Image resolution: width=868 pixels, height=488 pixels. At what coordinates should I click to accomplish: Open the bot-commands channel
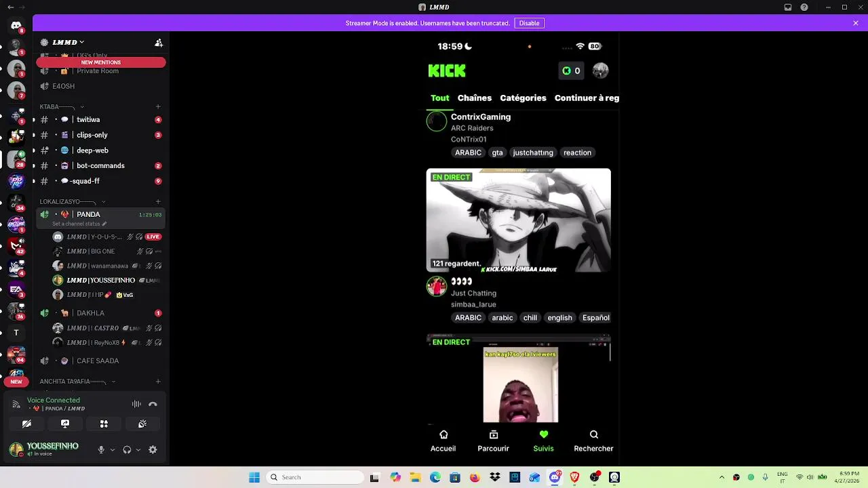click(x=100, y=166)
